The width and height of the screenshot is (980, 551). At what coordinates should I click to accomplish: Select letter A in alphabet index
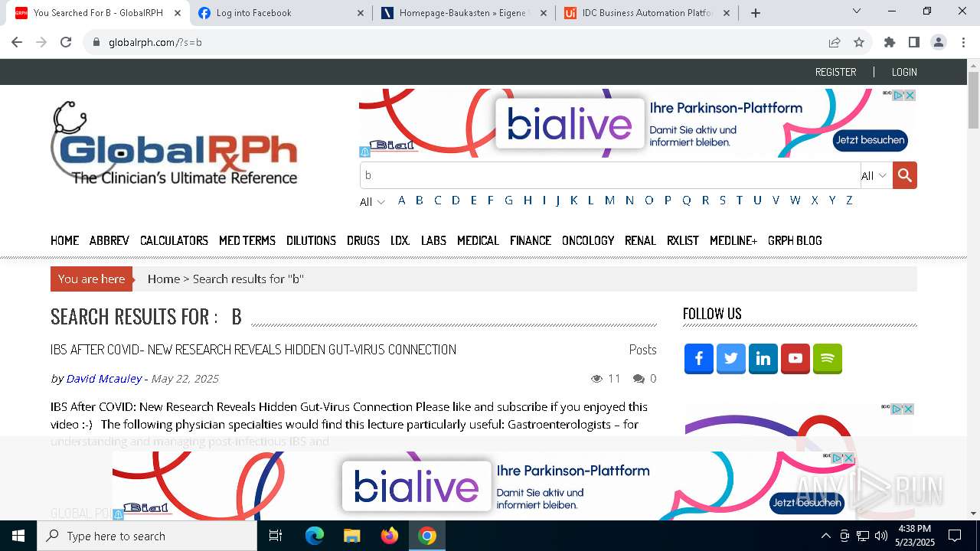click(401, 201)
